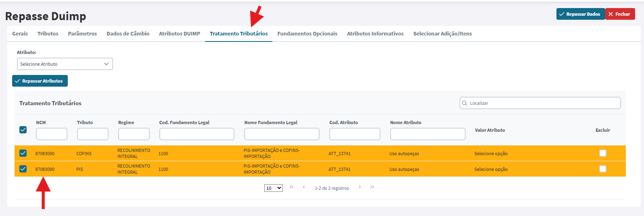The width and height of the screenshot is (644, 216).
Task: Click the magnifier icon in Localizar
Action: tap(464, 103)
